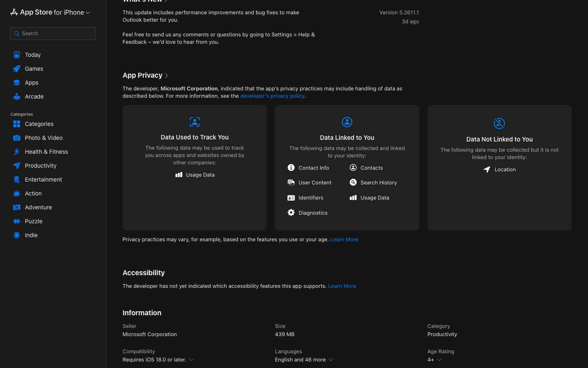Click the Data Linked to You title
588x368 pixels.
point(347,138)
